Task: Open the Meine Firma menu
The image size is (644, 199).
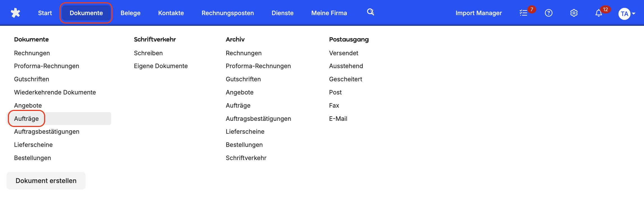Action: 329,13
